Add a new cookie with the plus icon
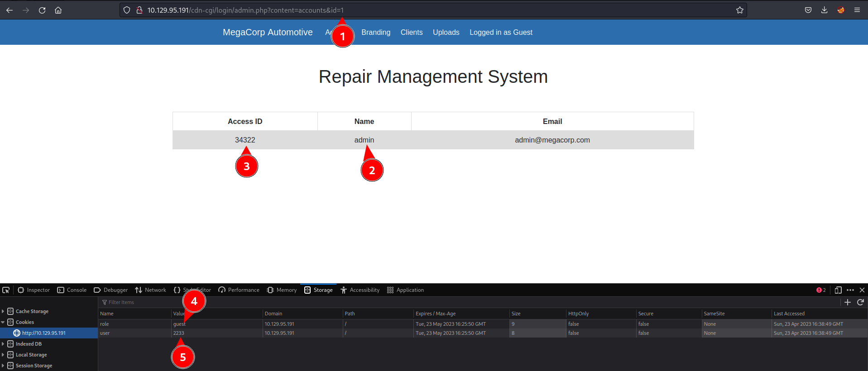This screenshot has height=371, width=868. pos(848,302)
